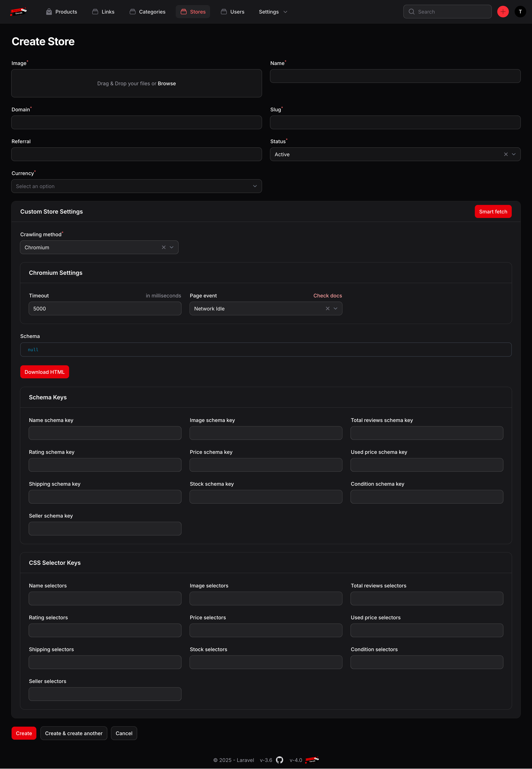This screenshot has height=769, width=532.
Task: Click the Download HTML button
Action: tap(45, 372)
